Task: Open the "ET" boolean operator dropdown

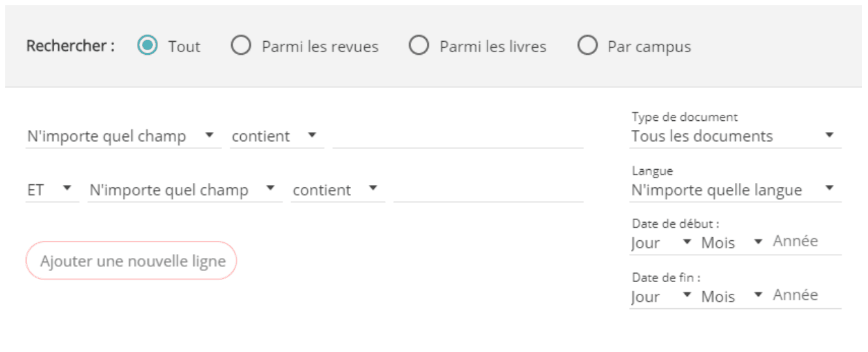Action: [x=52, y=190]
